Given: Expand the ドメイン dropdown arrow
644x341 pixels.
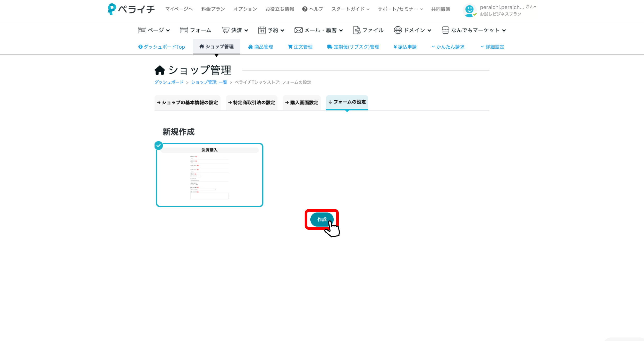Looking at the screenshot, I should pos(429,31).
